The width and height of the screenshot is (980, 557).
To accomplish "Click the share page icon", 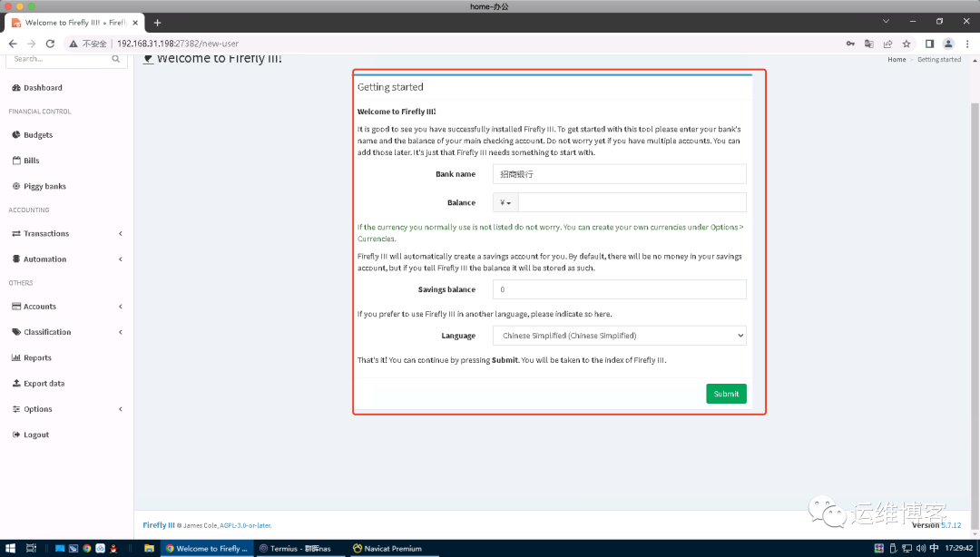I will click(887, 44).
